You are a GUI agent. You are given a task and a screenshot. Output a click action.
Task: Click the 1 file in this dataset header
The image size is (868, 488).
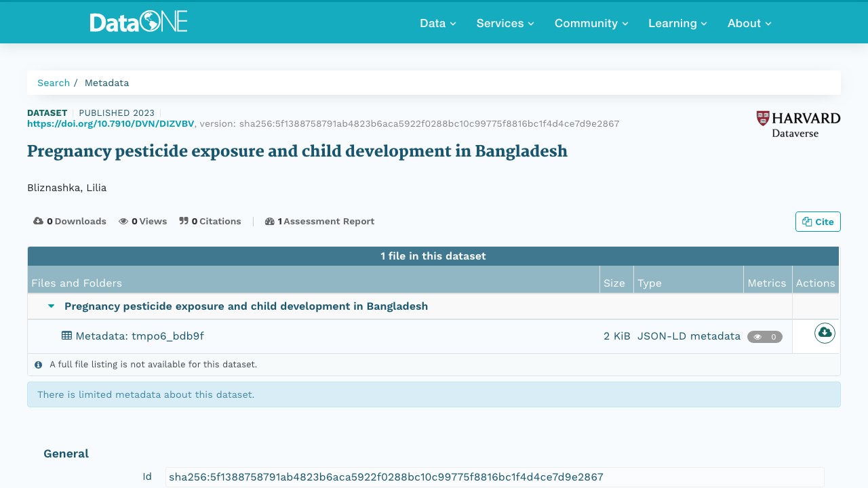point(433,256)
